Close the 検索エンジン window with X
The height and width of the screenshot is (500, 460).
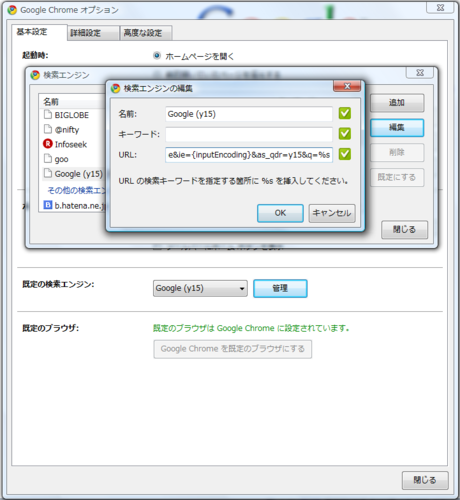click(x=420, y=73)
